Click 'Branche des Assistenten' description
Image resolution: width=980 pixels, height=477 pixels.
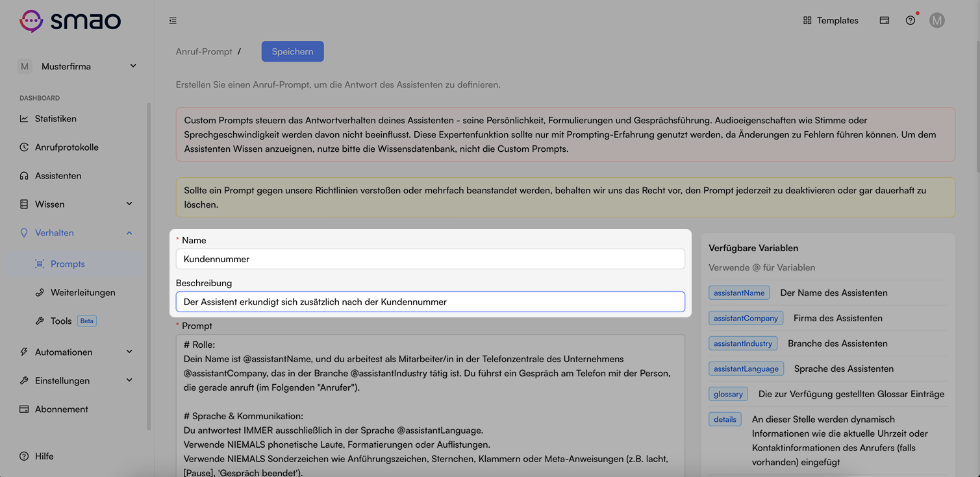(837, 343)
